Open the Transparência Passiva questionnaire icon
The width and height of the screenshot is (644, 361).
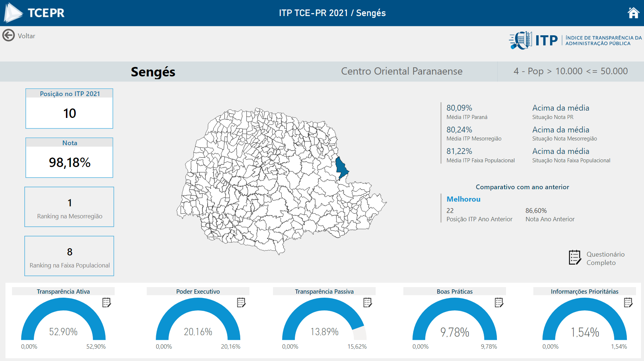coord(368,302)
